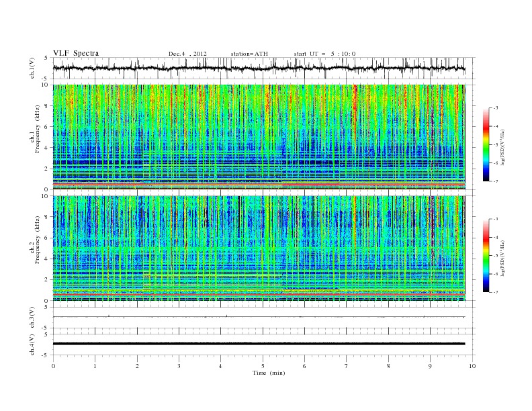The height and width of the screenshot is (411, 532).
Task: Click the "10" tick label on time axis
Action: click(x=472, y=366)
